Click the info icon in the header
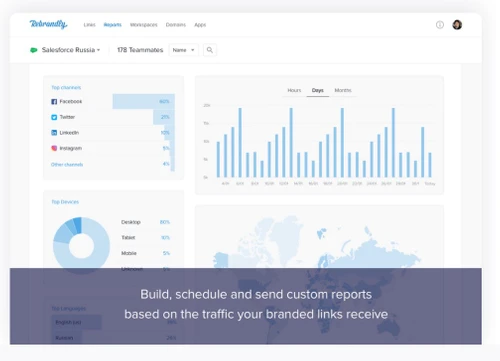The image size is (500, 361). 440,25
